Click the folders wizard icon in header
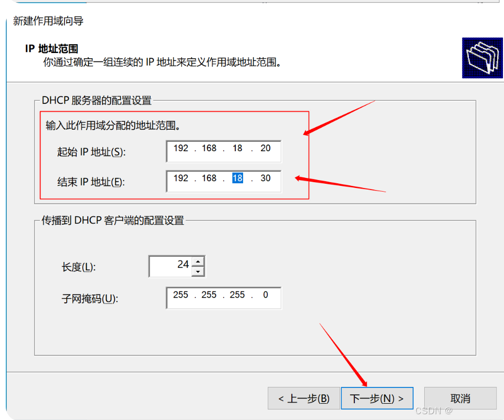 pyautogui.click(x=482, y=58)
